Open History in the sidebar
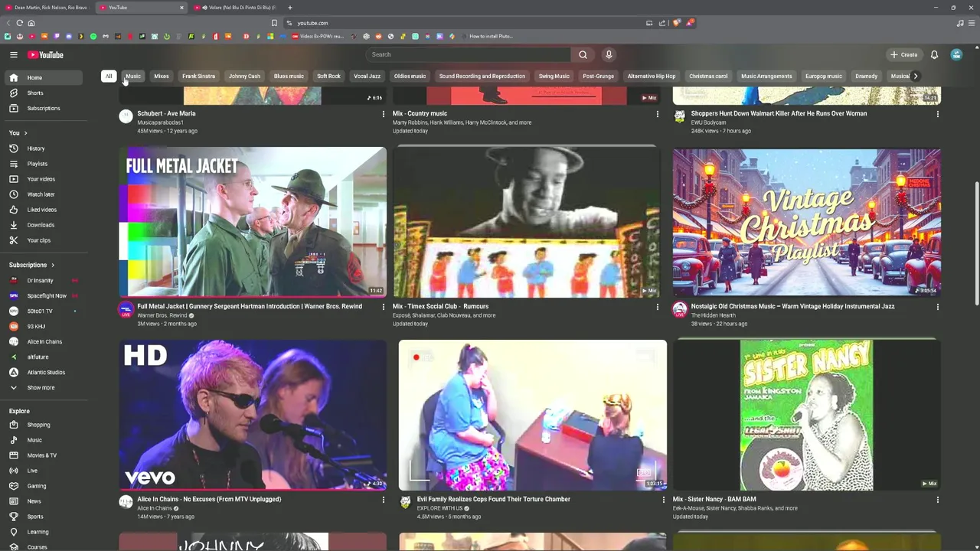 click(x=42, y=148)
